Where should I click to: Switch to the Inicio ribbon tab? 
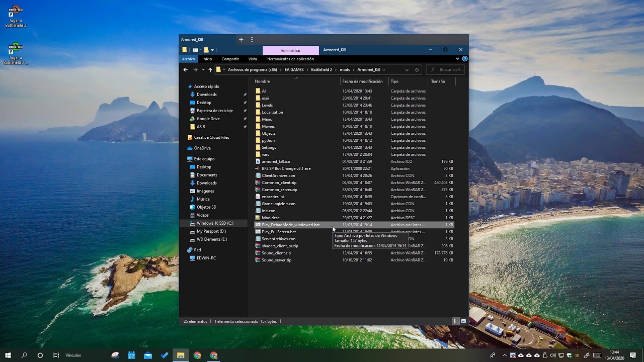tap(207, 59)
